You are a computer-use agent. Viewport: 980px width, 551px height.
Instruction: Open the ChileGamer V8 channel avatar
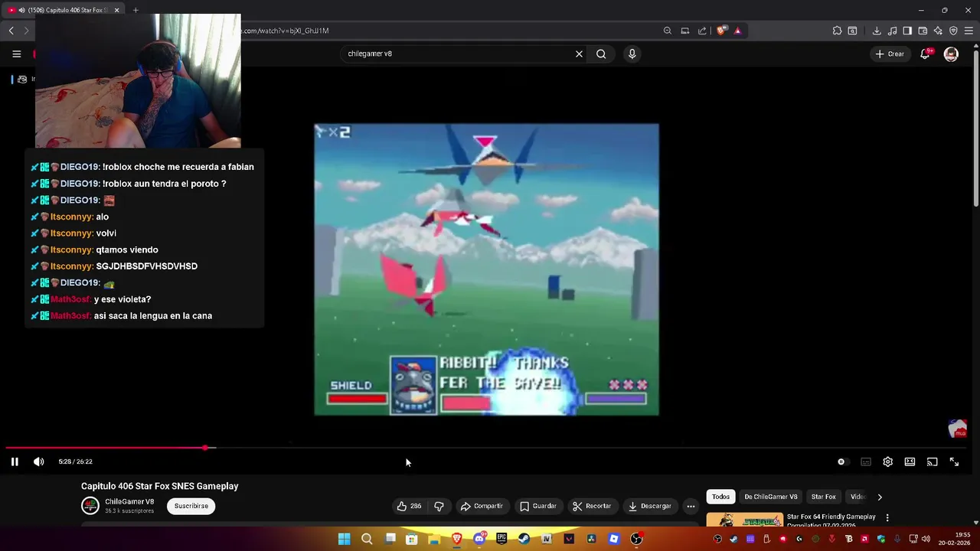[x=90, y=506]
